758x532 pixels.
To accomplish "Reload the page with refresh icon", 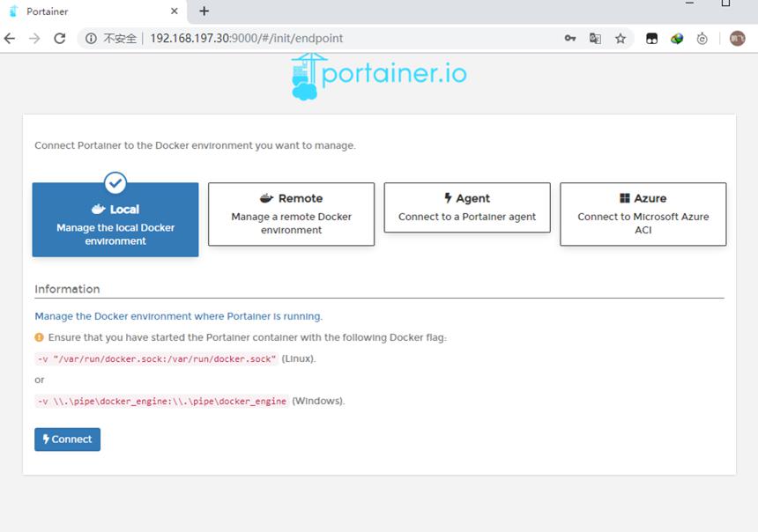I will 59,38.
